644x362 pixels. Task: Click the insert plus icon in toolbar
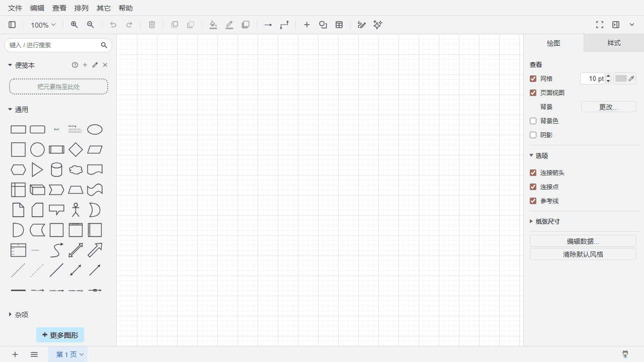coord(307,25)
